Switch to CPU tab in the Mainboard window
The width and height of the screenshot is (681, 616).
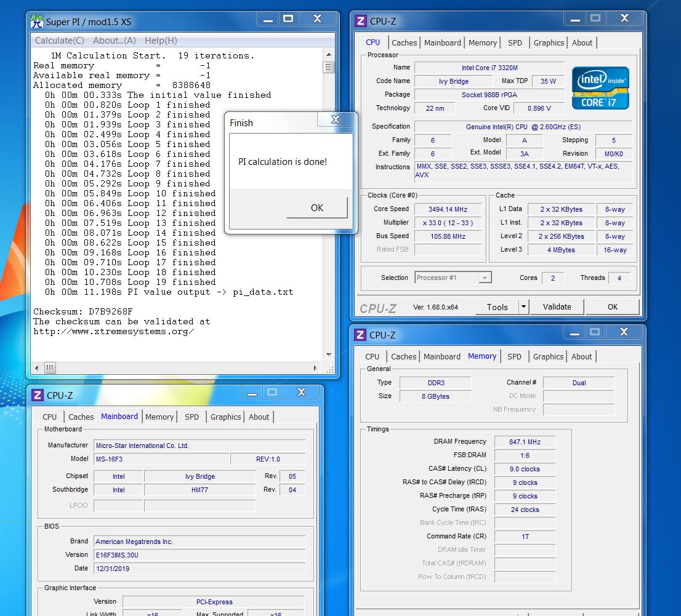tap(49, 417)
